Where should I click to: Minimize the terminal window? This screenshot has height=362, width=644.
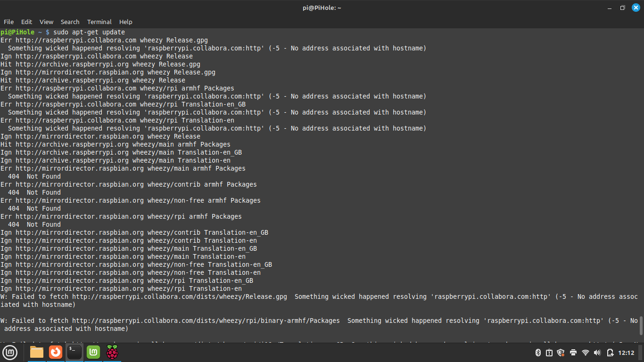pyautogui.click(x=609, y=8)
